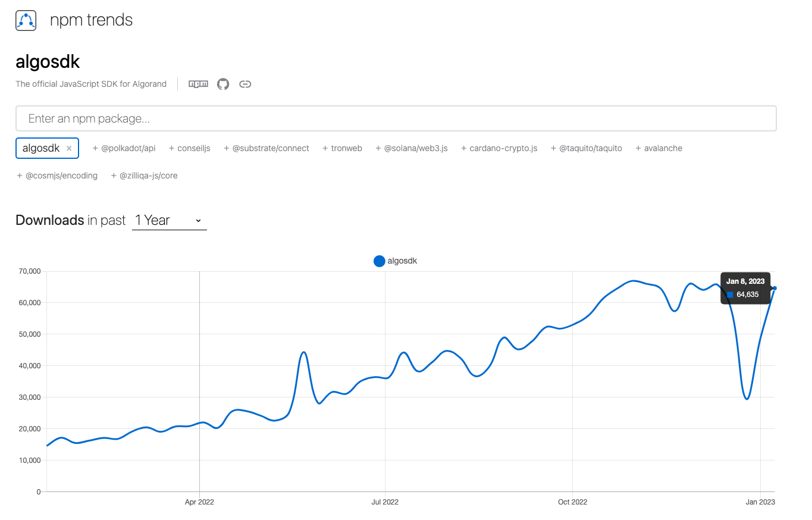Add conseiljs to the comparison
This screenshot has width=812, height=520.
coord(190,148)
